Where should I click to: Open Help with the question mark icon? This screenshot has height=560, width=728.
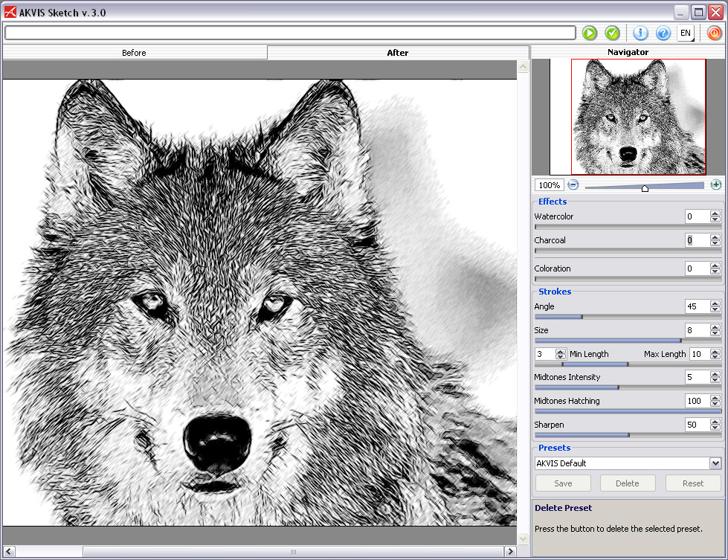click(x=663, y=33)
